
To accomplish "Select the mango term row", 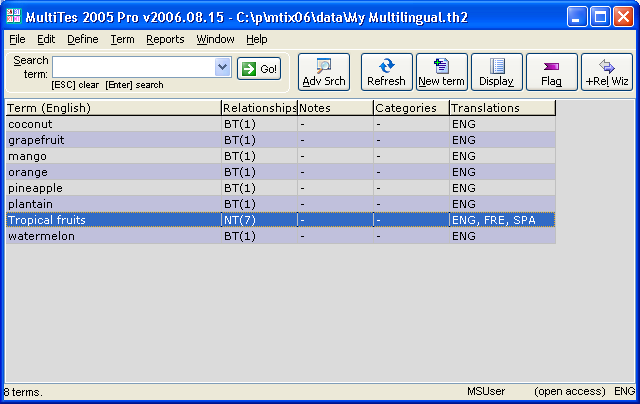I will click(x=280, y=156).
